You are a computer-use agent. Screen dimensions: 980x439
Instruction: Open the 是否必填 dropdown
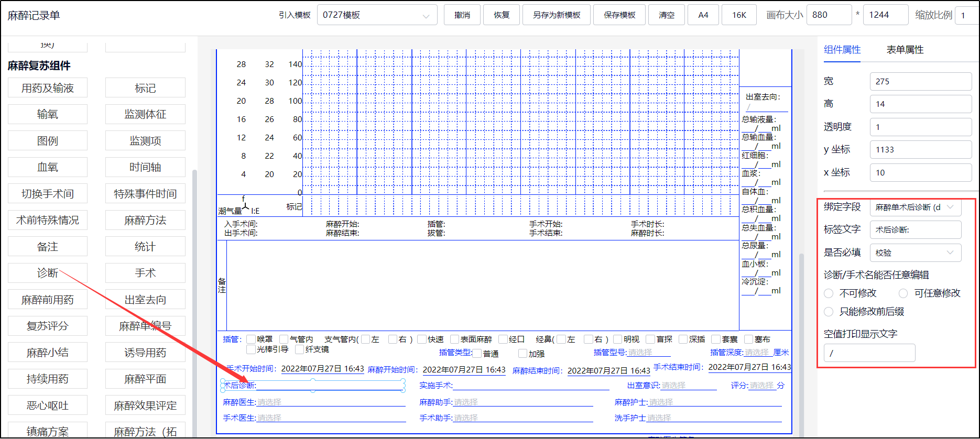click(x=916, y=253)
